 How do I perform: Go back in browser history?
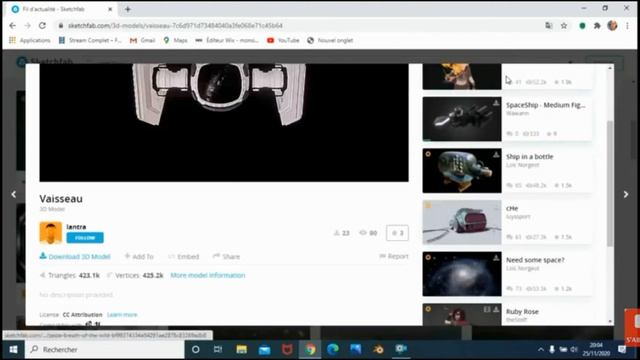tap(13, 25)
